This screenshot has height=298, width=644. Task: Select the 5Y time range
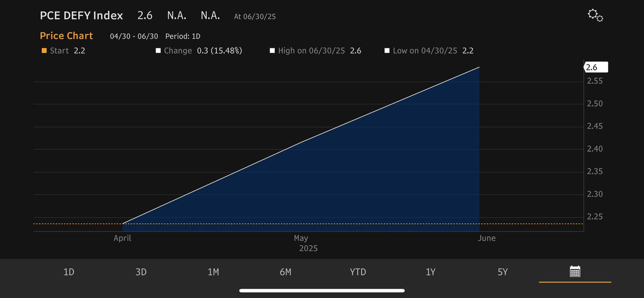pyautogui.click(x=502, y=272)
